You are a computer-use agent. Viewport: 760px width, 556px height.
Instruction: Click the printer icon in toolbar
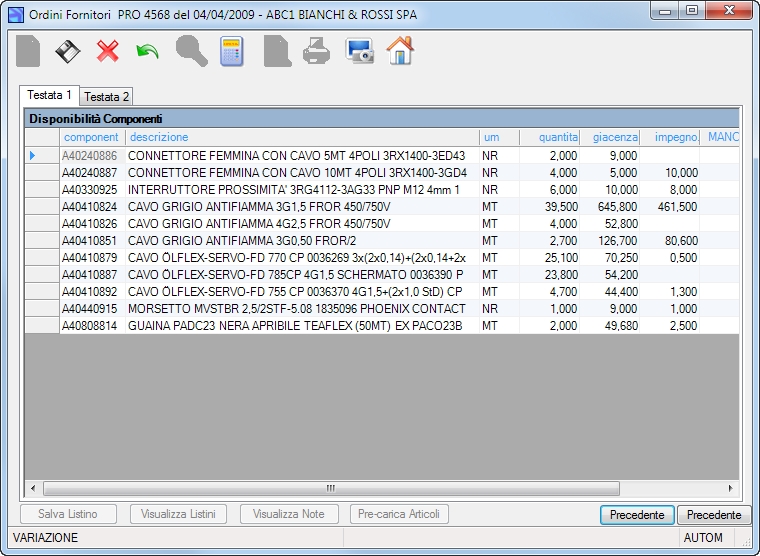[x=317, y=51]
